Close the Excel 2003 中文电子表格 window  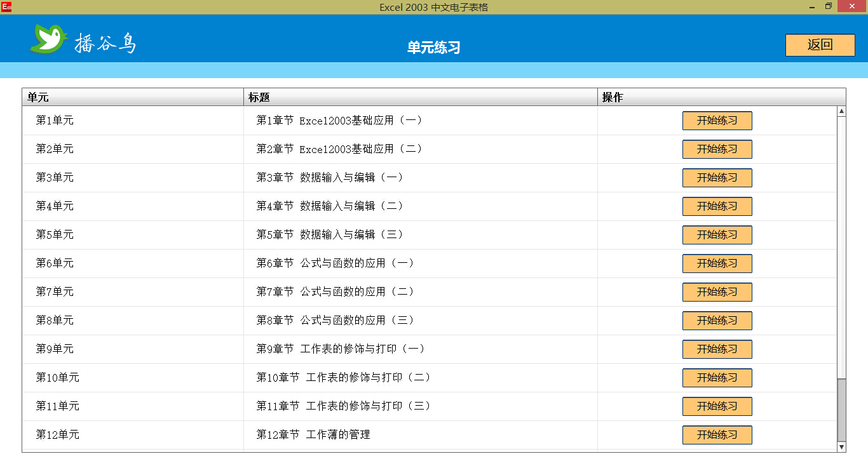click(852, 7)
